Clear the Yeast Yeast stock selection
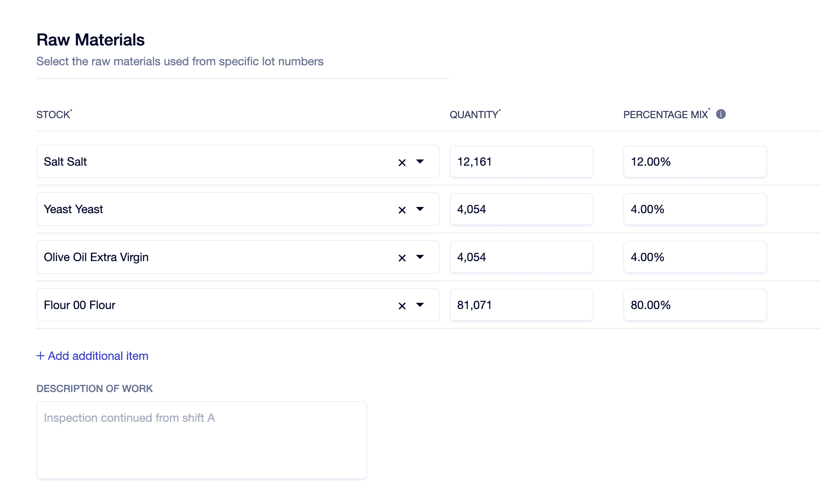This screenshot has width=821, height=504. (x=402, y=210)
